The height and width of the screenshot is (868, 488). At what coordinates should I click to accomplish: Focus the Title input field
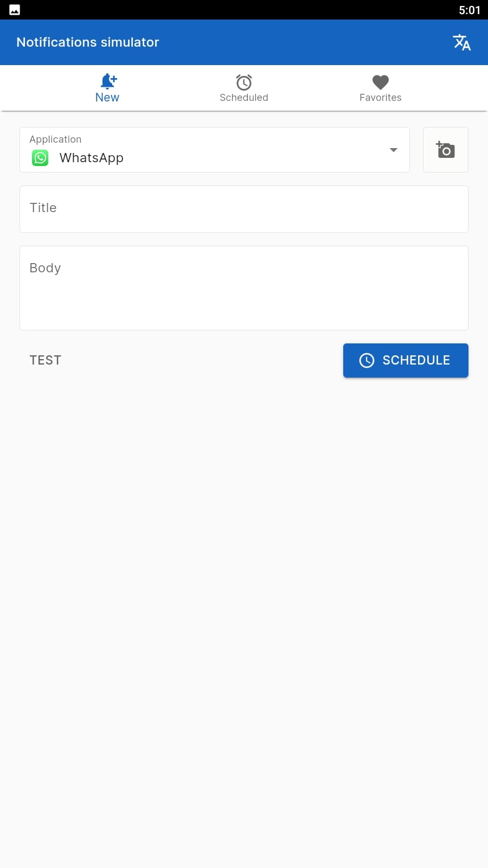pyautogui.click(x=244, y=209)
